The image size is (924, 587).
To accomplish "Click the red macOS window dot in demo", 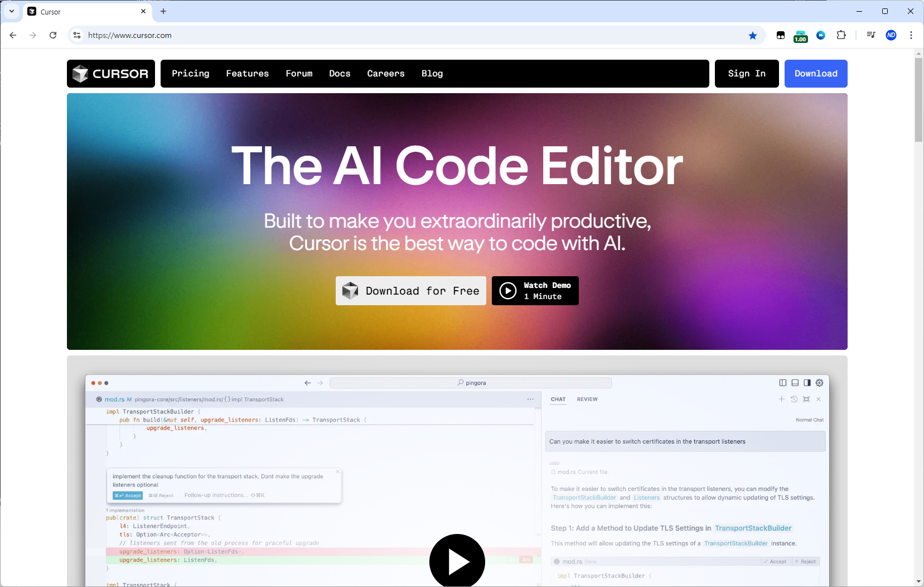I will (x=93, y=383).
